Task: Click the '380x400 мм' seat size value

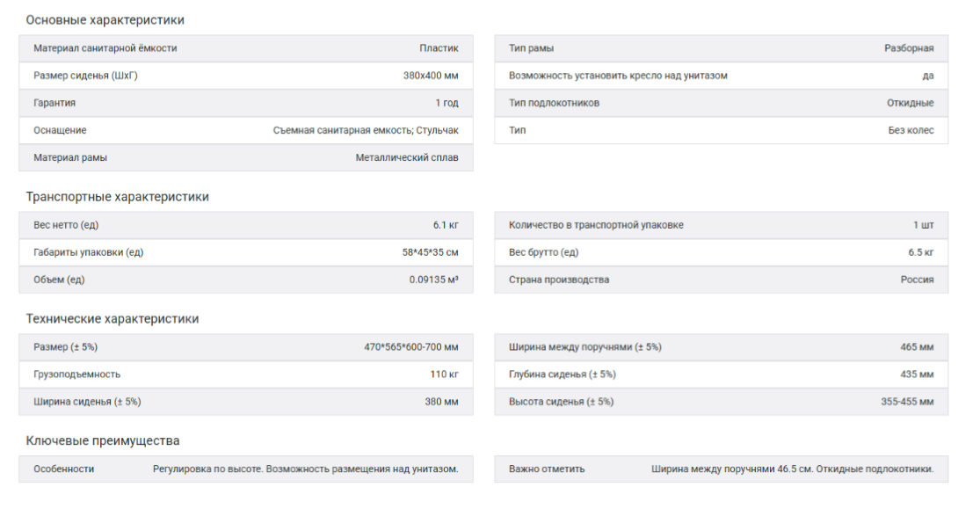Action: (x=431, y=76)
